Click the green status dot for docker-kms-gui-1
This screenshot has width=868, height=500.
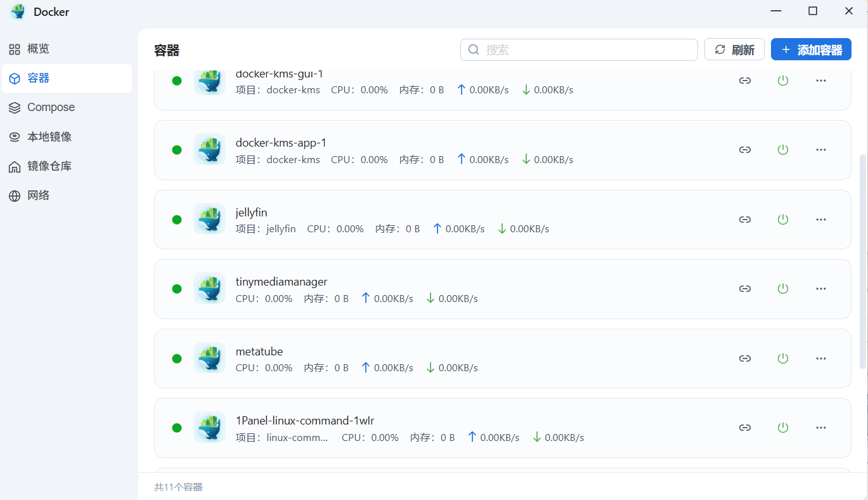(177, 81)
